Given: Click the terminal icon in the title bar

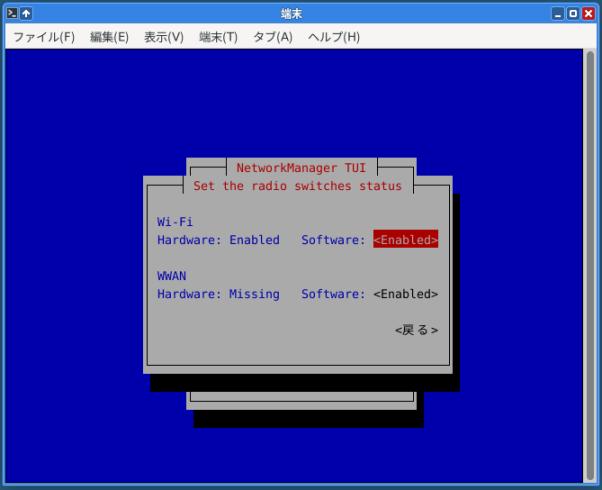Looking at the screenshot, I should tap(12, 14).
